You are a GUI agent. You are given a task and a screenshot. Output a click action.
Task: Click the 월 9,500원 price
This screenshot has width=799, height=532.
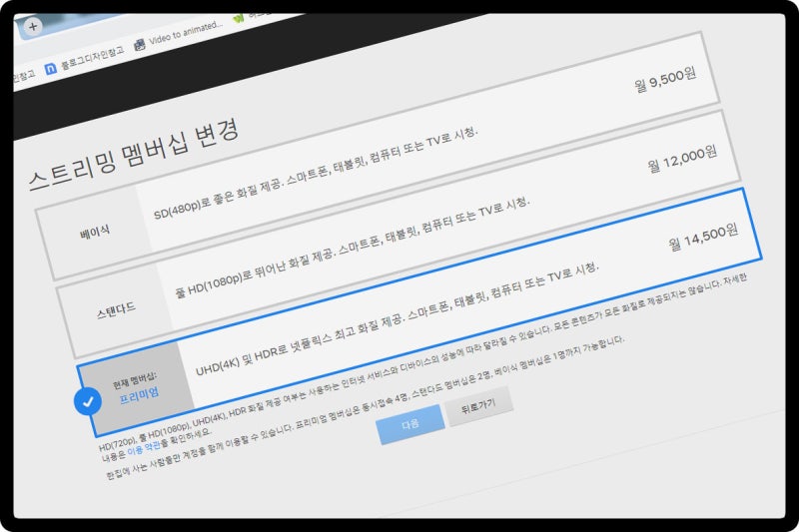pos(665,80)
